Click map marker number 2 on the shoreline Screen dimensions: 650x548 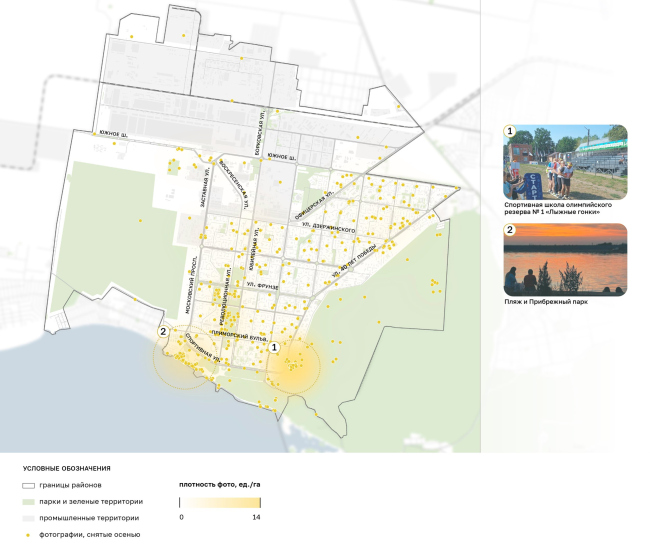coord(162,332)
